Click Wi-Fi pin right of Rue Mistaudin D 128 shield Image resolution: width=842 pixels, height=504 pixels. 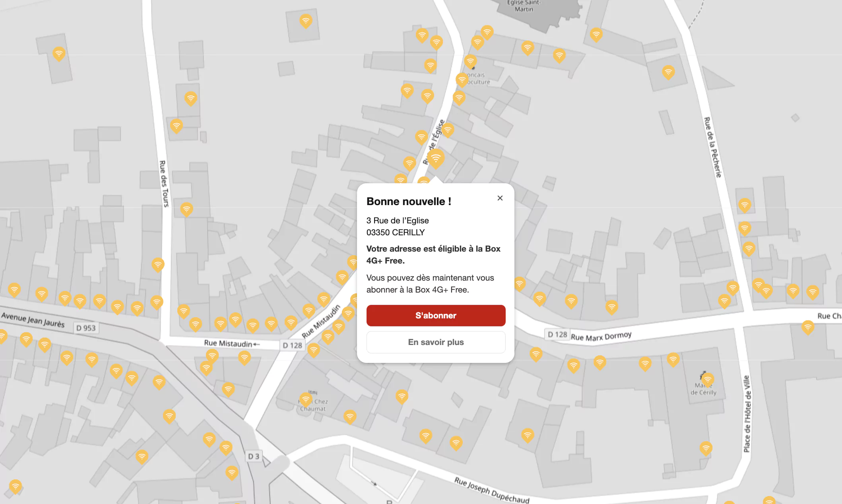coord(314,350)
